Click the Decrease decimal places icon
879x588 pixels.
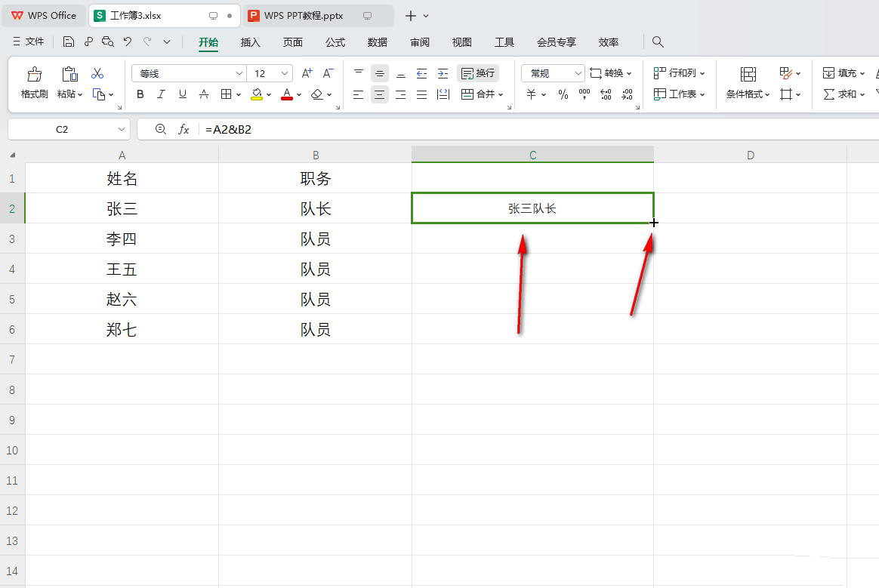[628, 94]
